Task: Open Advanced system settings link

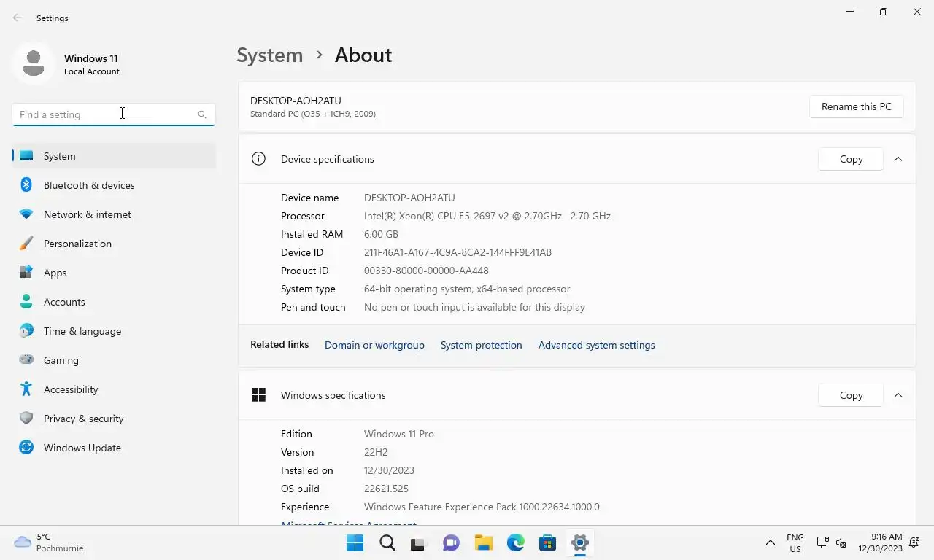Action: click(596, 345)
